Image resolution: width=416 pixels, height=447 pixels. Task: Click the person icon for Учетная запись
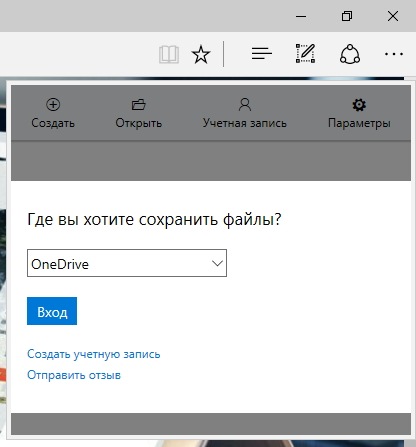click(245, 104)
